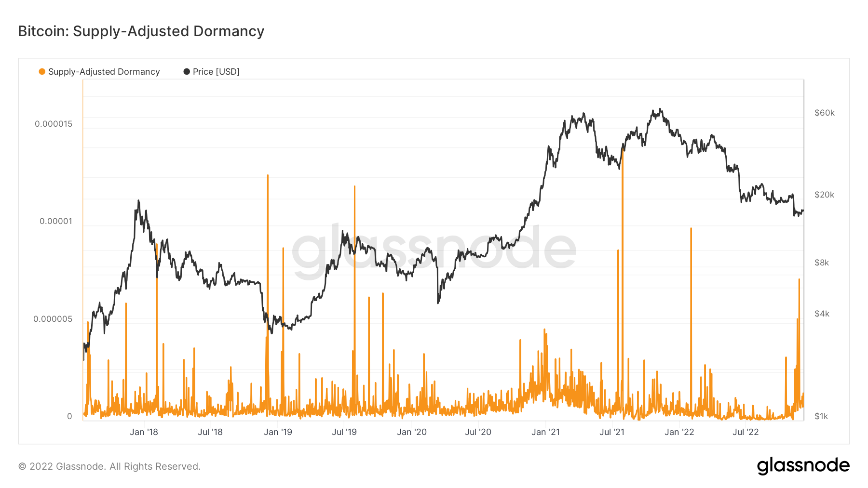868x488 pixels.
Task: Toggle the Supply-Adjusted Dormancy legend label
Action: pos(104,72)
